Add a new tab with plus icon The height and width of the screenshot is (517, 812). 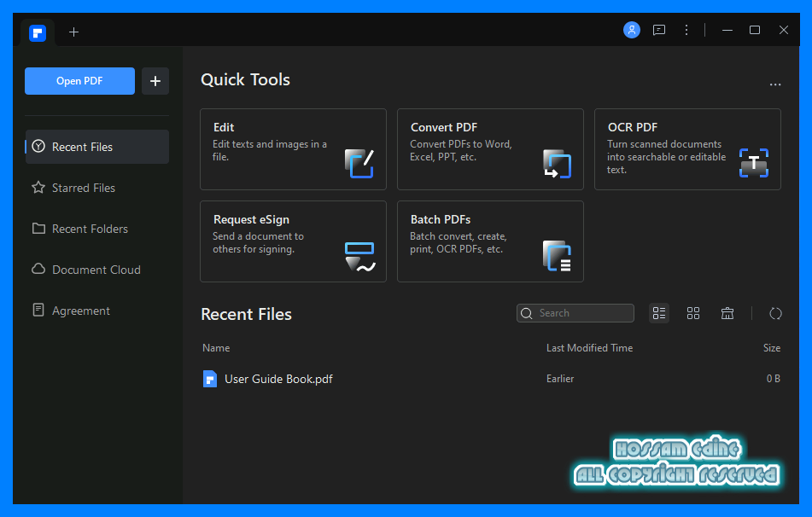[73, 32]
